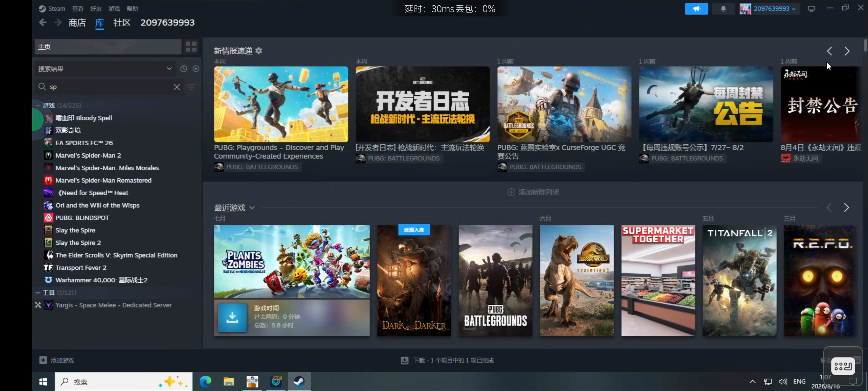Open the Windows Start menu
This screenshot has height=391, width=868.
(43, 382)
